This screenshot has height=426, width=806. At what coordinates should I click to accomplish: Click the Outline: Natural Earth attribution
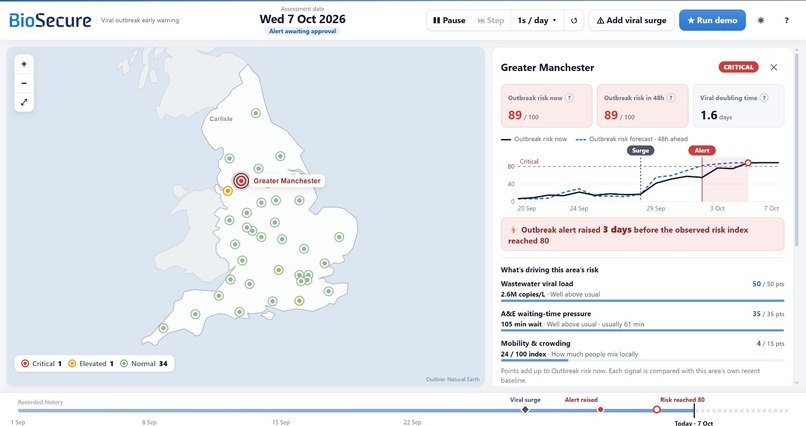click(x=452, y=379)
